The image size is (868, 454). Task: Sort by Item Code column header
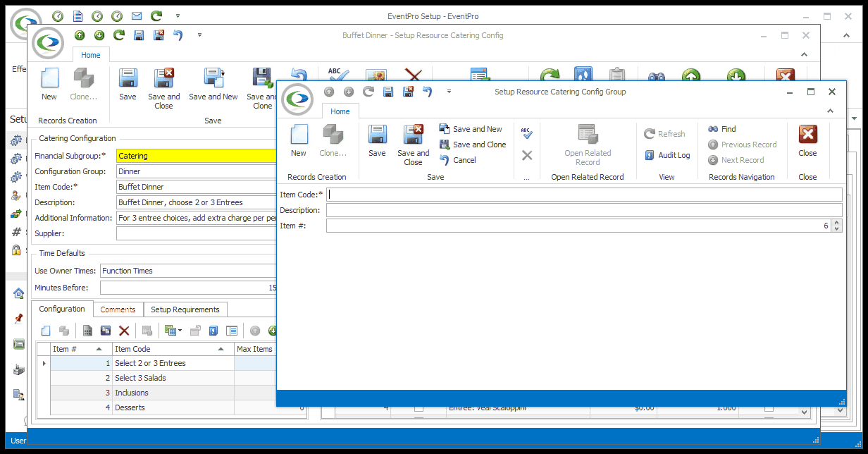pos(173,349)
